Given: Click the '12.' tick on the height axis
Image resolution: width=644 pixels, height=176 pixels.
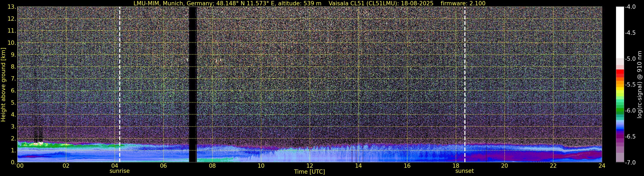Looking at the screenshot, I should (x=12, y=19).
